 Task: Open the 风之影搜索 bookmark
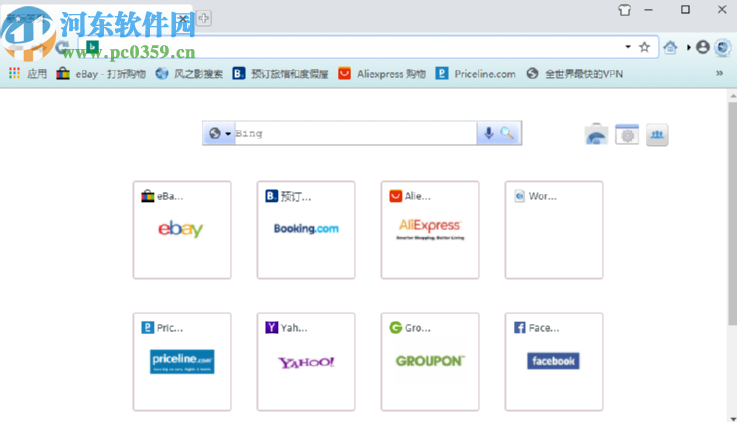[189, 74]
